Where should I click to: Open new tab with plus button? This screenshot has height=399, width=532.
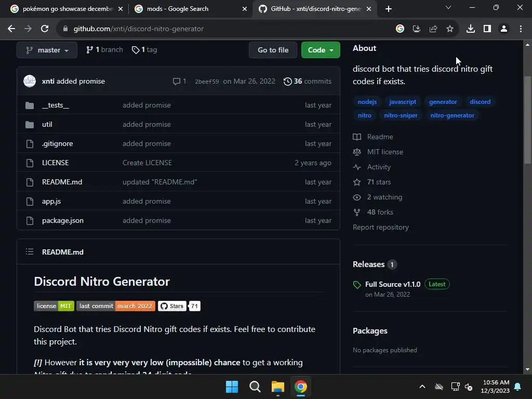tap(389, 9)
